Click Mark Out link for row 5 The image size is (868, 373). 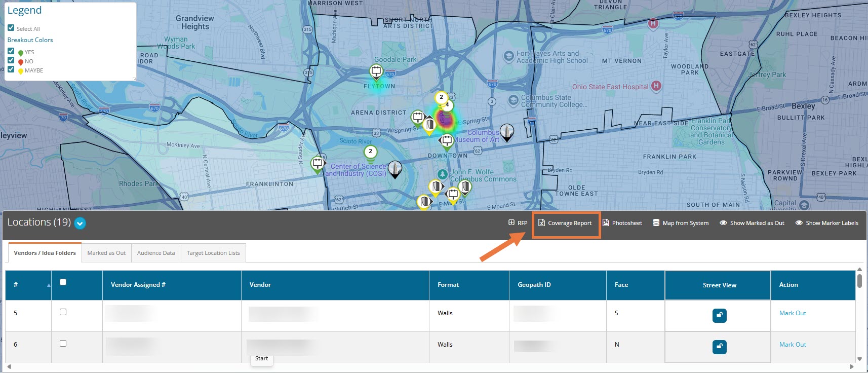(x=792, y=313)
